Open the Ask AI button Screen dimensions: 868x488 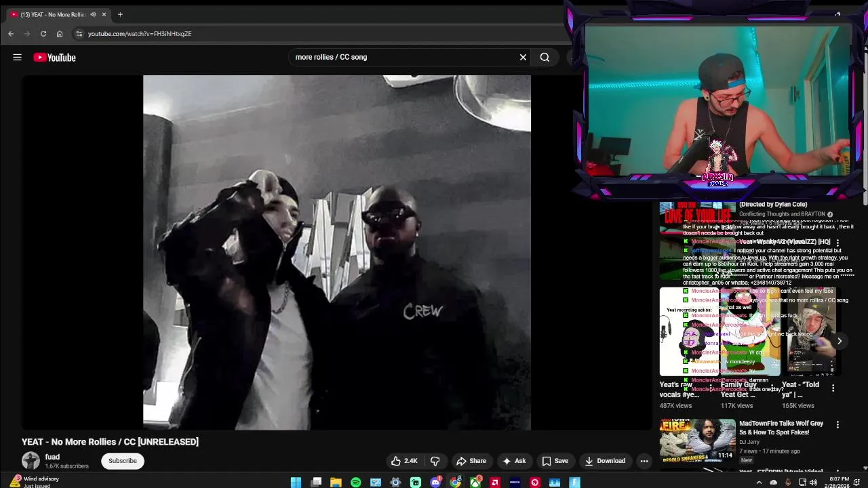[x=514, y=461]
